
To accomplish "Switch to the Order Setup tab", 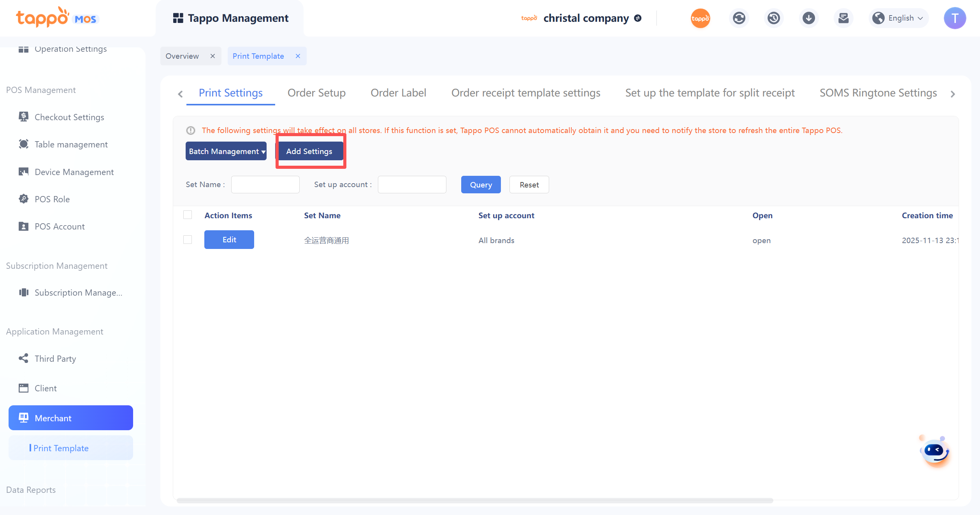I will pyautogui.click(x=316, y=93).
